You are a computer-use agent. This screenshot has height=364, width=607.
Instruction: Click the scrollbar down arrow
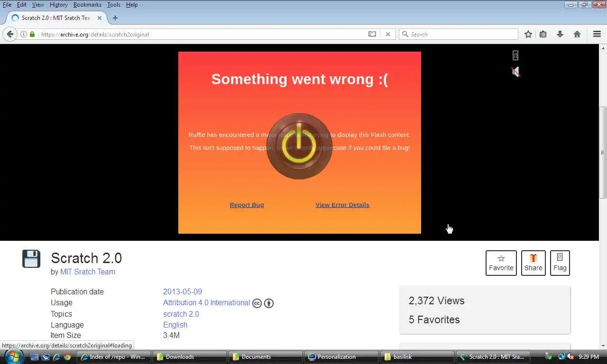point(603,346)
